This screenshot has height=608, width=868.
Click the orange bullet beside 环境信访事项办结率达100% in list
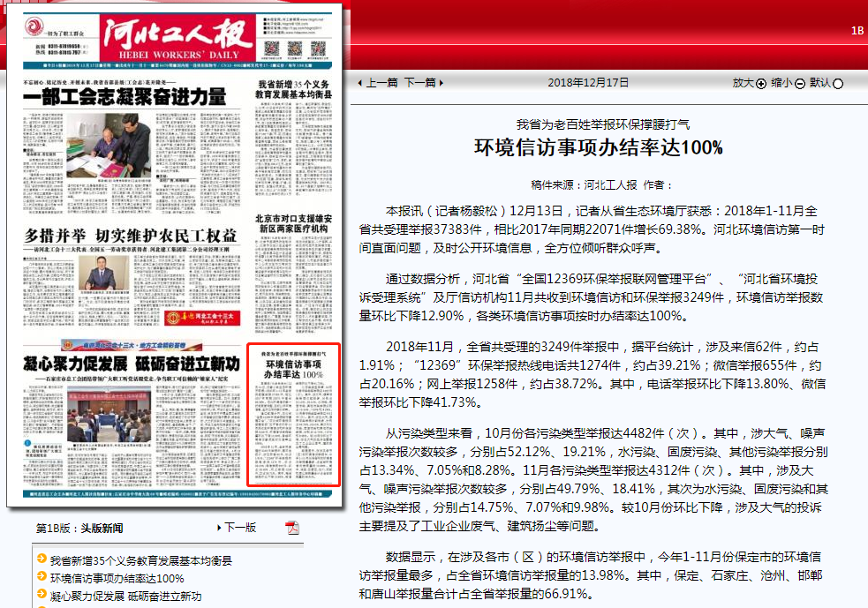click(x=42, y=578)
